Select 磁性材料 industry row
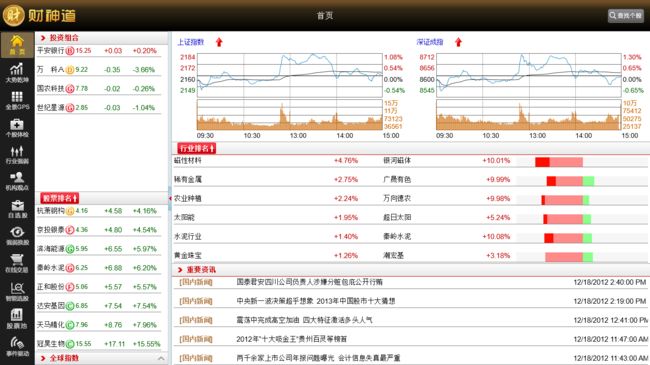 click(411, 161)
